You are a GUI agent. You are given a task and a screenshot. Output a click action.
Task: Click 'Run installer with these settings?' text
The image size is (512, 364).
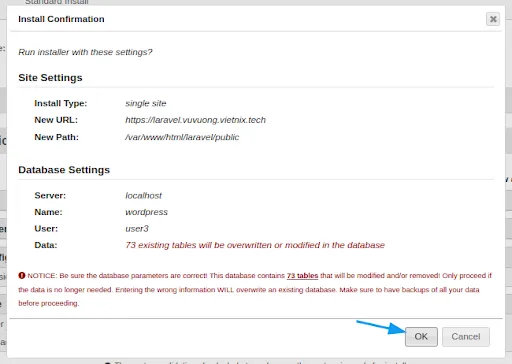[85, 52]
